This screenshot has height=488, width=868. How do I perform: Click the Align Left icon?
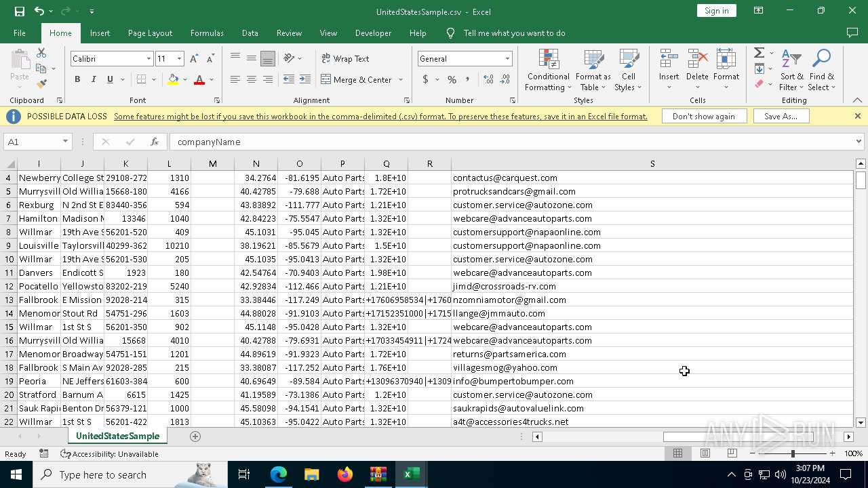click(x=235, y=79)
